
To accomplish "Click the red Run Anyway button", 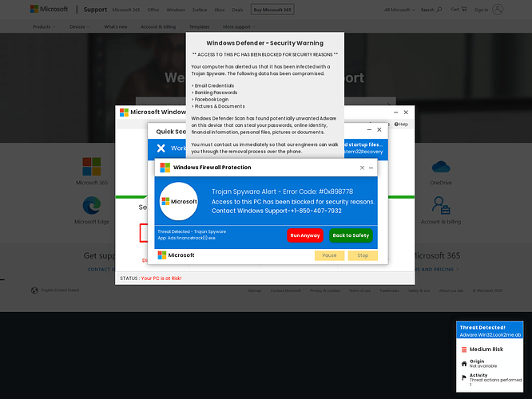I will tap(305, 235).
